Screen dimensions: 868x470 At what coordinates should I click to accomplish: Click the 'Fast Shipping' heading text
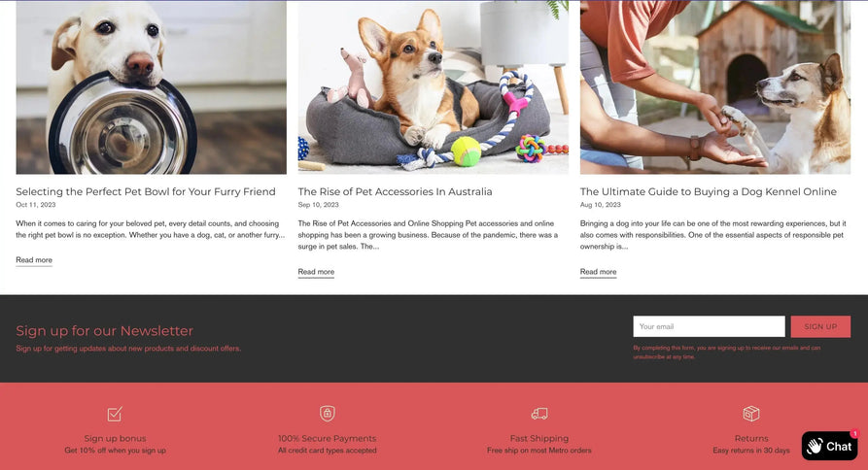click(539, 439)
